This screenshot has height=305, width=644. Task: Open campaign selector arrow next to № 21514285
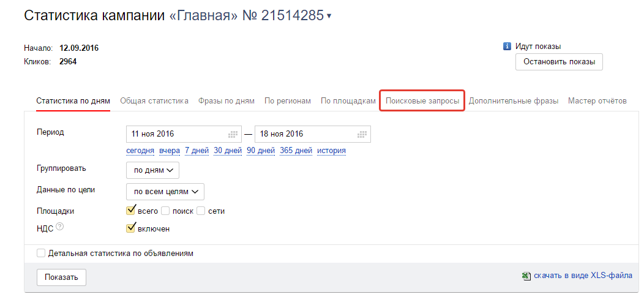point(329,17)
